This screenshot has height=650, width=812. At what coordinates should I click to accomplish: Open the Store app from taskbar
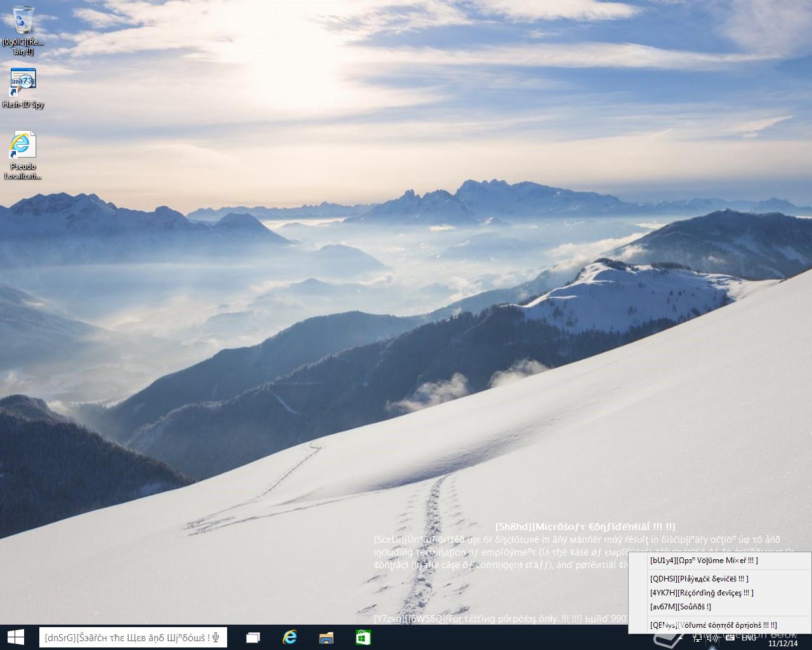(x=363, y=637)
